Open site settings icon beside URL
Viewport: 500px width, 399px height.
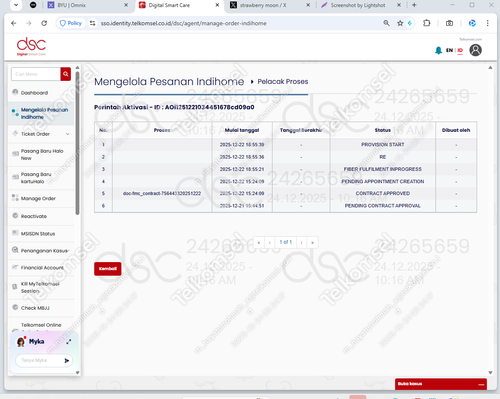tap(93, 23)
